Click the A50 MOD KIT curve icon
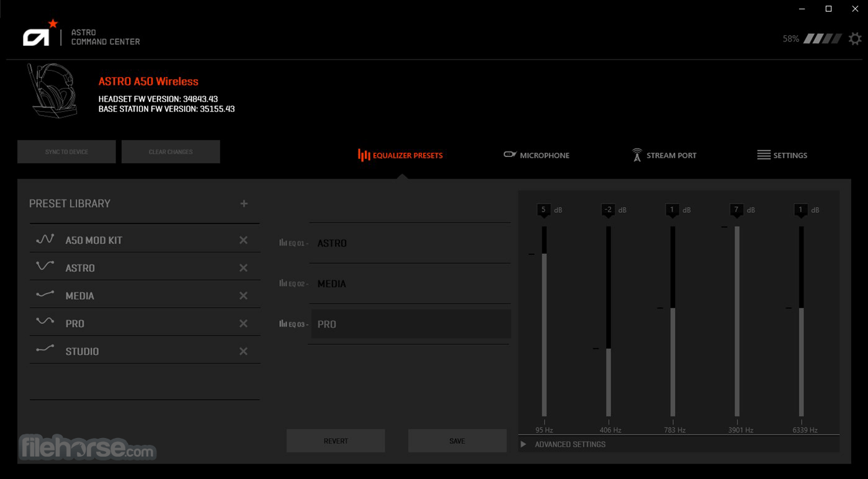Image resolution: width=868 pixels, height=479 pixels. pyautogui.click(x=45, y=239)
